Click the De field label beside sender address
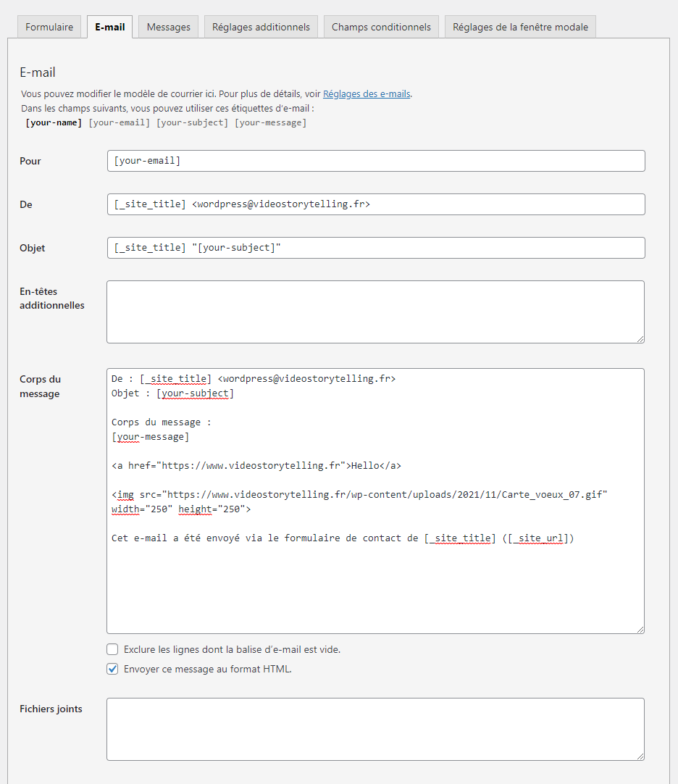678x784 pixels. [x=26, y=204]
